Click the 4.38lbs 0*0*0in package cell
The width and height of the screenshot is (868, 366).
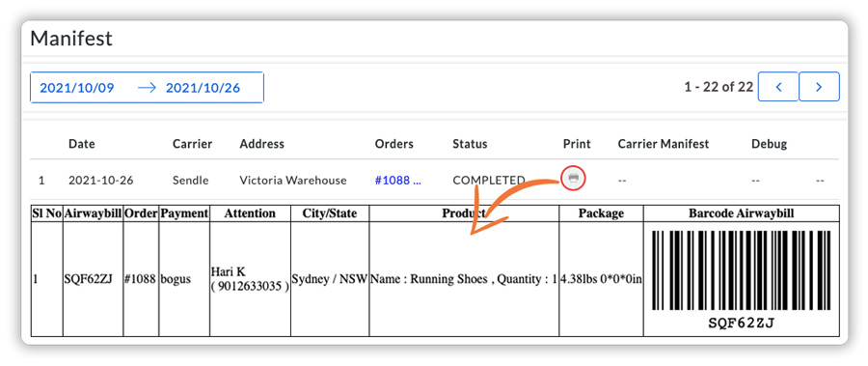point(601,279)
